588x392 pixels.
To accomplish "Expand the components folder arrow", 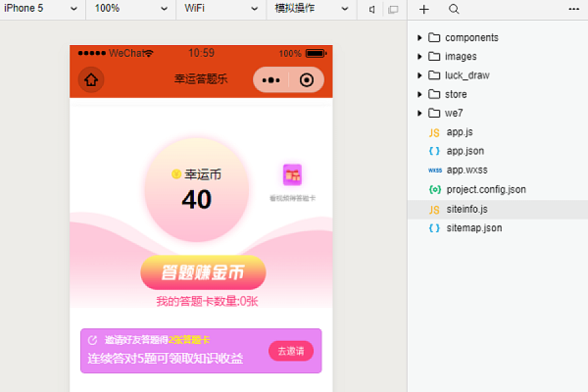I will 419,37.
